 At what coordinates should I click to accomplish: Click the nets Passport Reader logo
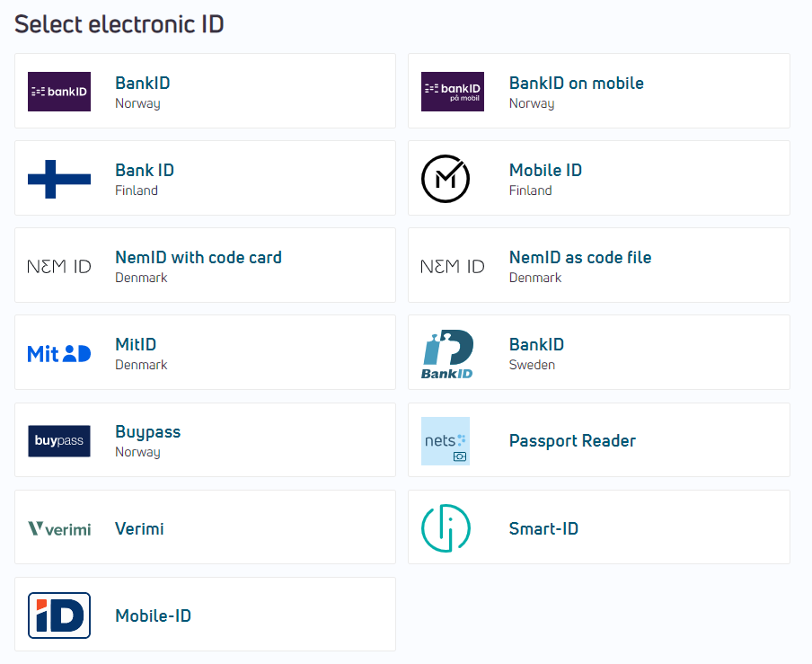tap(446, 441)
